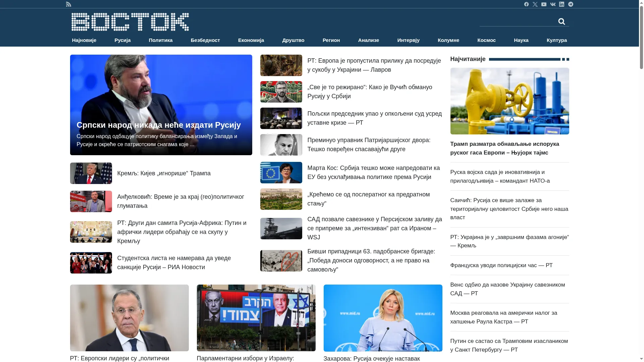Click the yellow gas valve image
Screen dimensions: 644x362
click(509, 101)
